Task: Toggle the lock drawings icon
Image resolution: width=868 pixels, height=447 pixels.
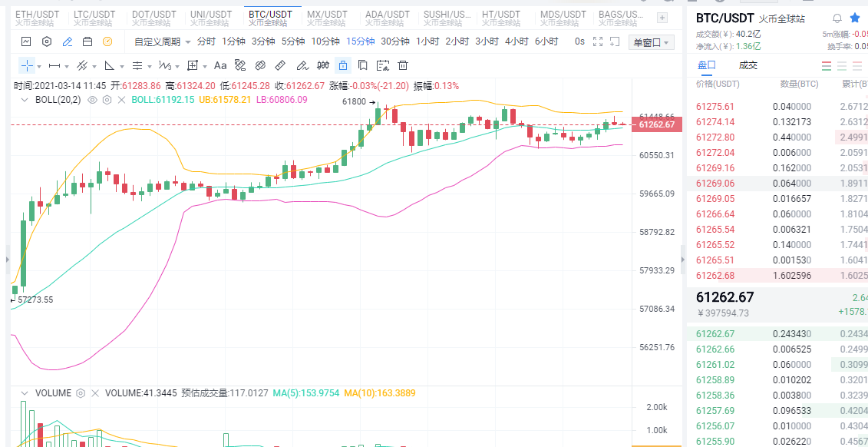Action: (x=342, y=65)
